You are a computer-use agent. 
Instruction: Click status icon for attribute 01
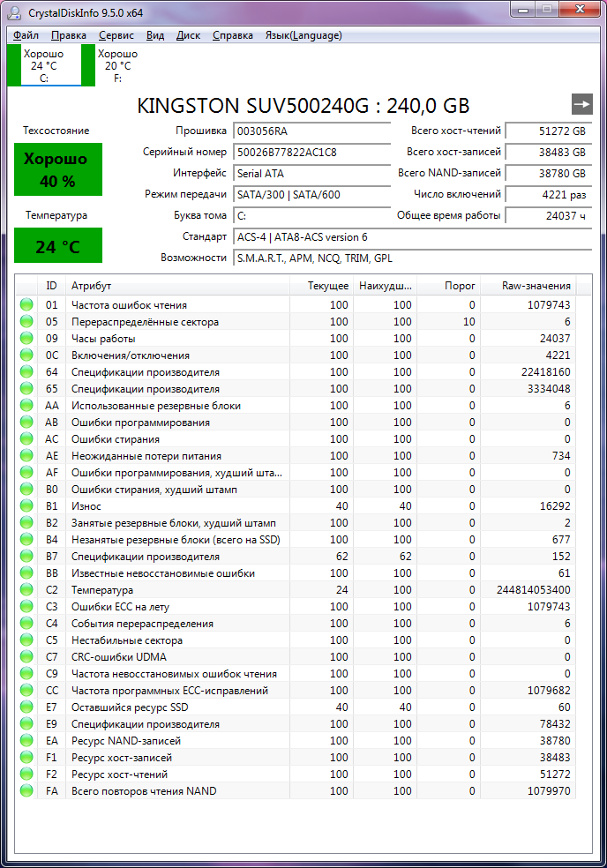tap(26, 304)
